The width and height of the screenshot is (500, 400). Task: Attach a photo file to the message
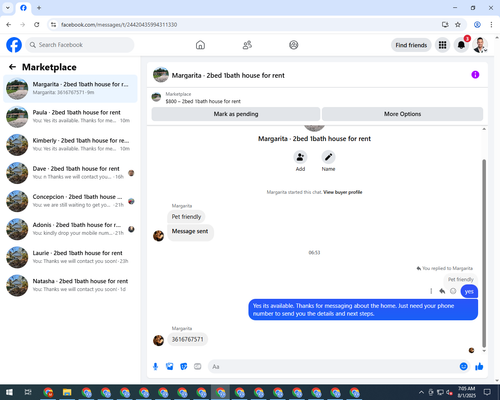click(170, 367)
